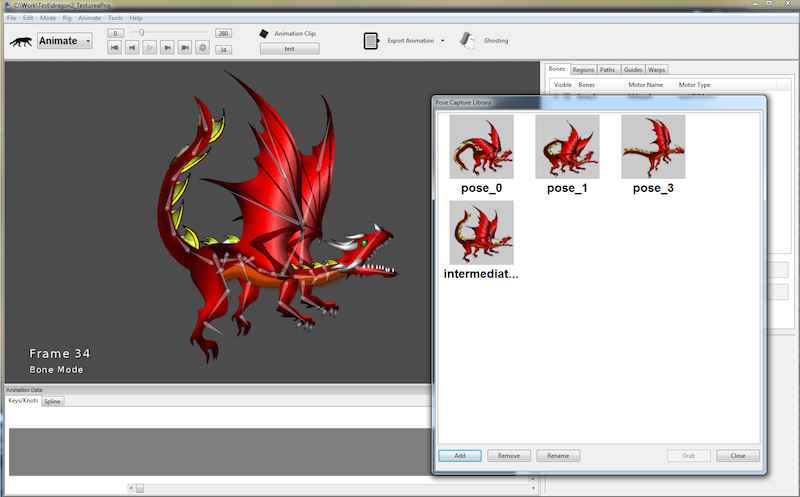Step back one frame
The height and width of the screenshot is (497, 800).
(132, 47)
